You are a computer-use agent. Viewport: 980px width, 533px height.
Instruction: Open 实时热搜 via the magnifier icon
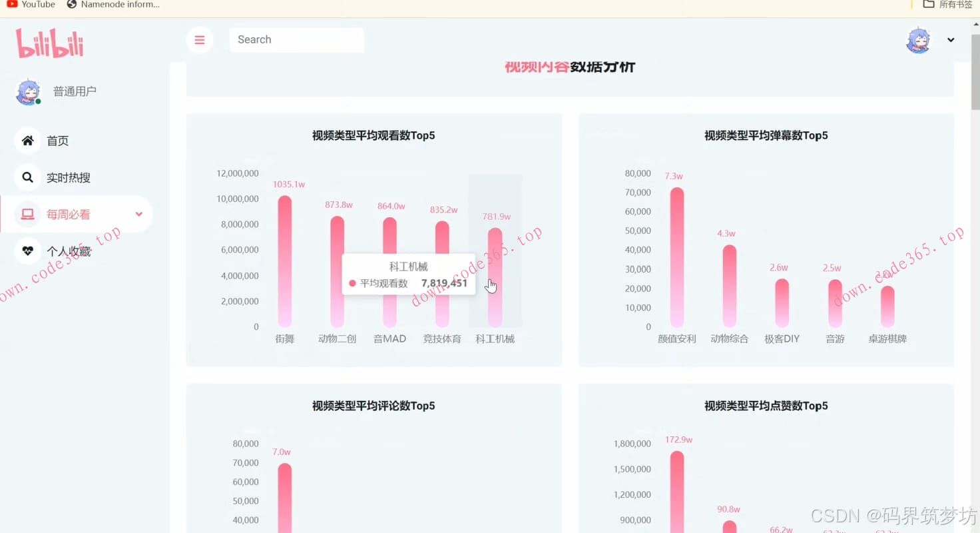(27, 177)
